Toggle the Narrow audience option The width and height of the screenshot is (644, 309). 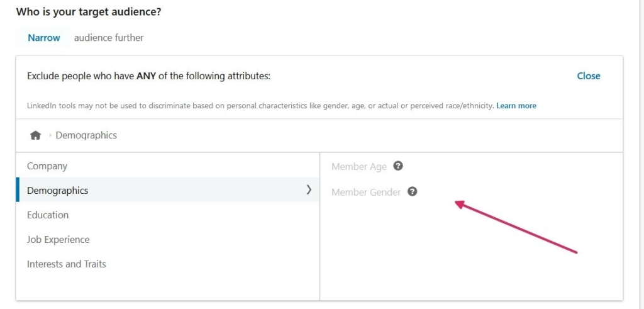coord(44,38)
